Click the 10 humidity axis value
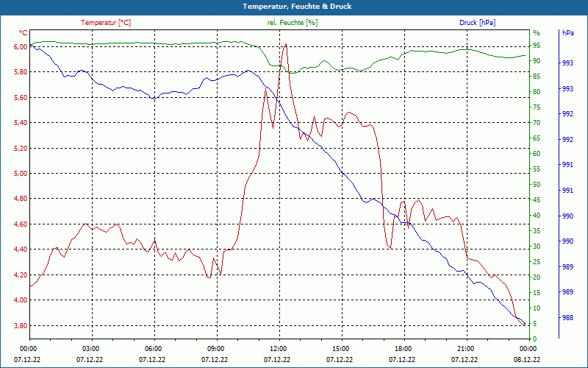This screenshot has height=368, width=588. tap(537, 308)
